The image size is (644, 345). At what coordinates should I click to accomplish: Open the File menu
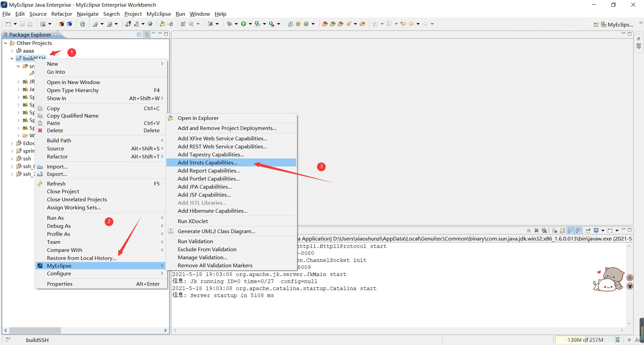[x=6, y=14]
